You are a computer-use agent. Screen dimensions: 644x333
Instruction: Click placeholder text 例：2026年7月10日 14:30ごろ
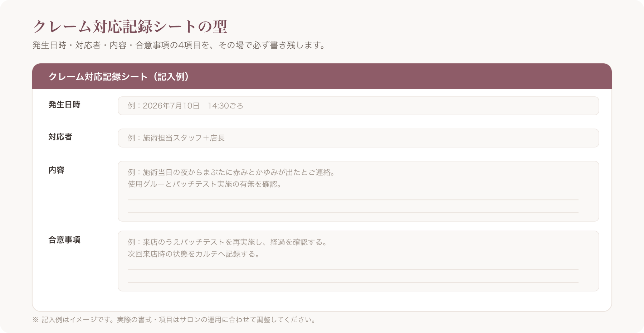(x=185, y=106)
